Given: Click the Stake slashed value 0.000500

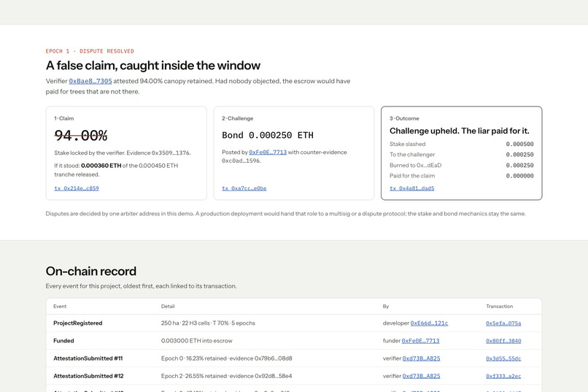Looking at the screenshot, I should click(519, 144).
